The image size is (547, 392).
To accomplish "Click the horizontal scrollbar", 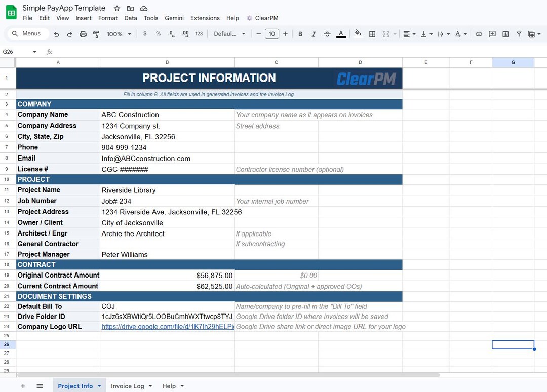I will [x=228, y=375].
